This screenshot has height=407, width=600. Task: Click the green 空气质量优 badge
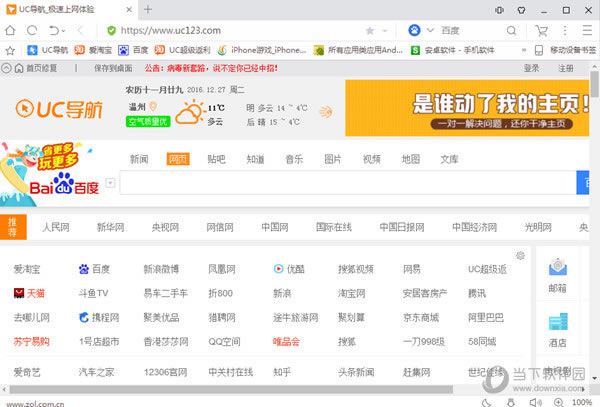coord(148,122)
